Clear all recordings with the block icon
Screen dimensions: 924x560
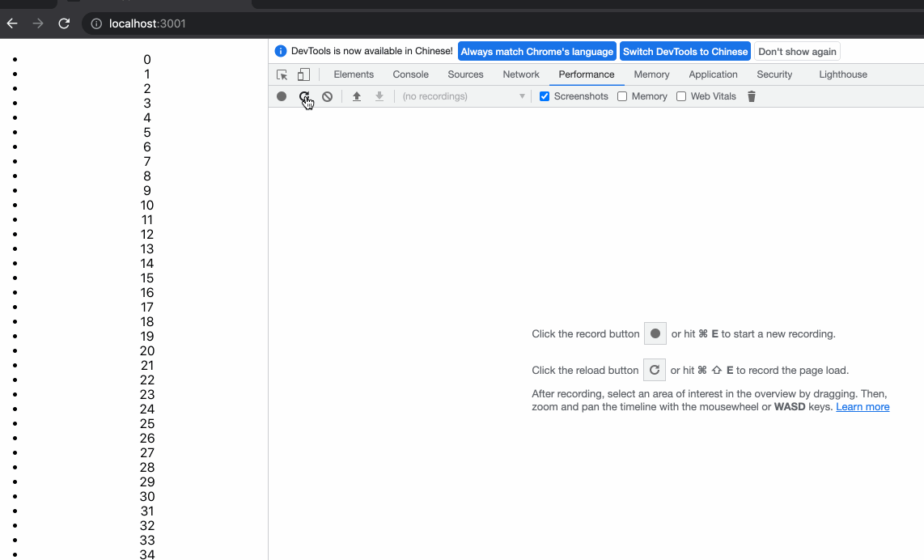tap(327, 96)
